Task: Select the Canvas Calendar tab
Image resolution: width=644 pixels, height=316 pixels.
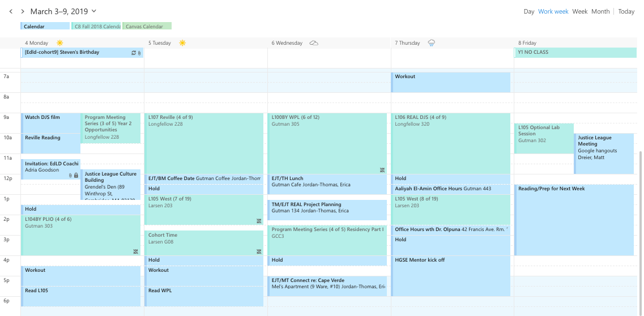Action: point(147,26)
